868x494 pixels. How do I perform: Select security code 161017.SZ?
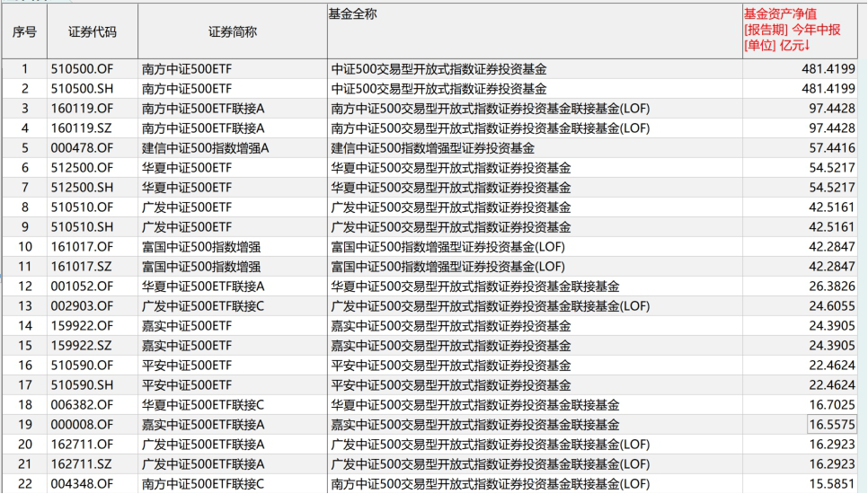pos(82,267)
